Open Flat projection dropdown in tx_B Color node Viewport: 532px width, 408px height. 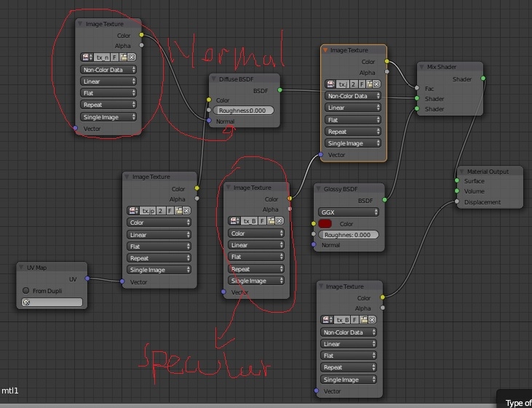pyautogui.click(x=256, y=257)
